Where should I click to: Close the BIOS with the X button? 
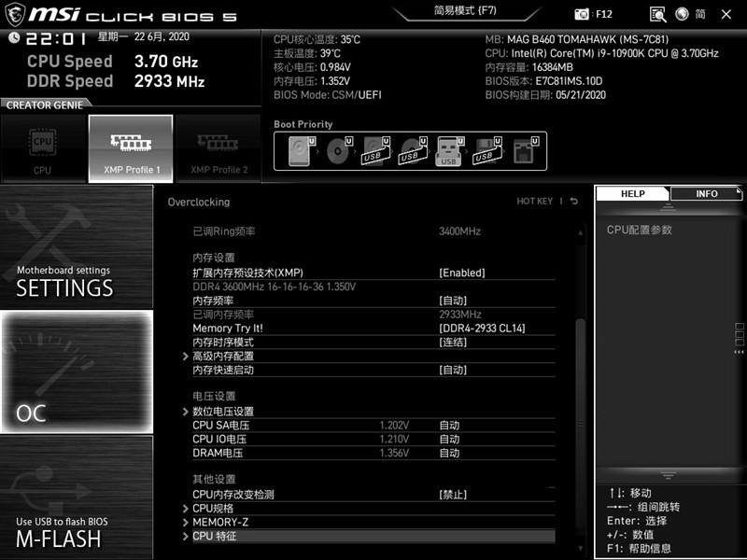pos(726,14)
